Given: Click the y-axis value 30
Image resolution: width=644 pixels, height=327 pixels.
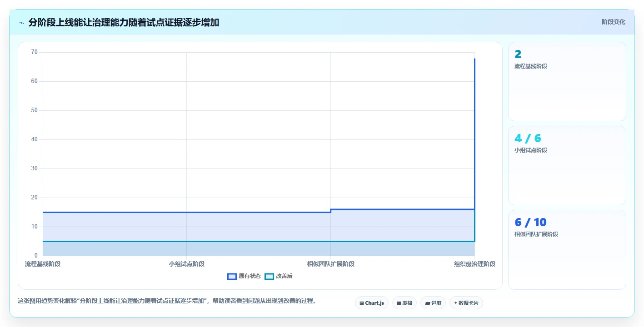Looking at the screenshot, I should (x=34, y=168).
